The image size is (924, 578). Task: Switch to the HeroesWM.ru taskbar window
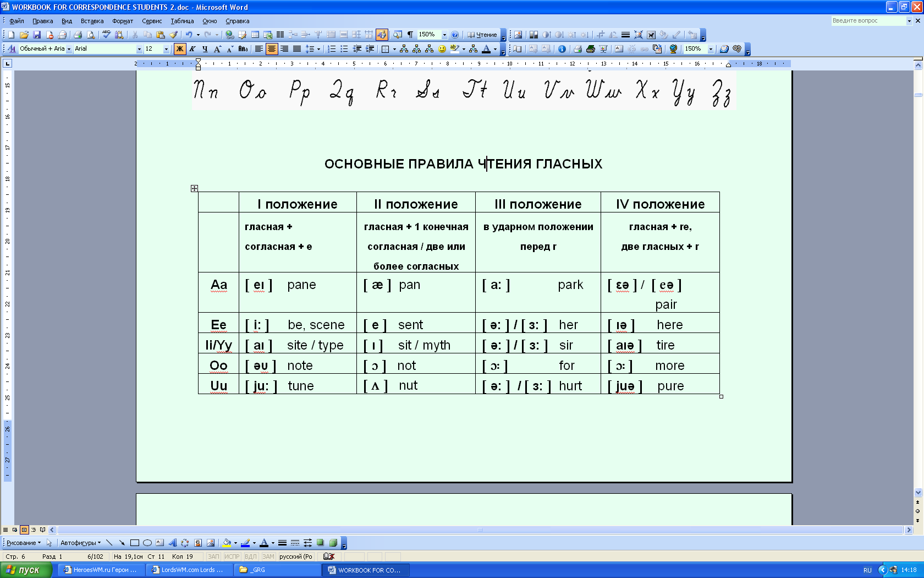(x=101, y=570)
